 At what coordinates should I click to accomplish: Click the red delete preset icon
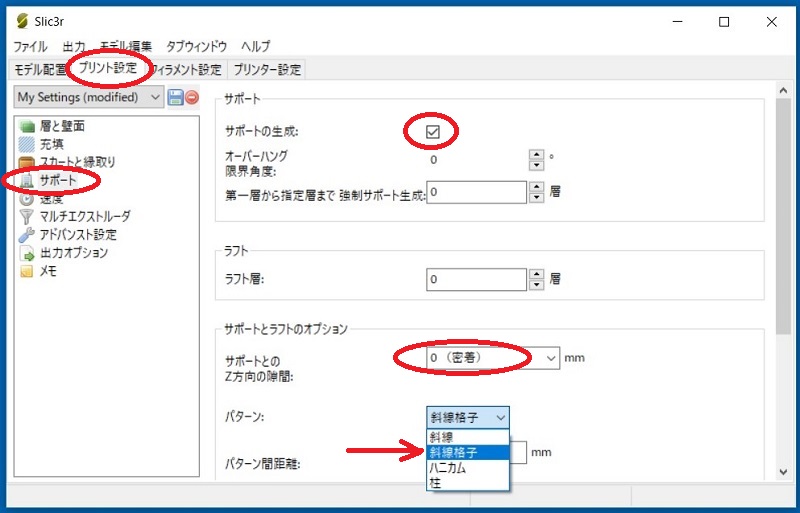[192, 97]
